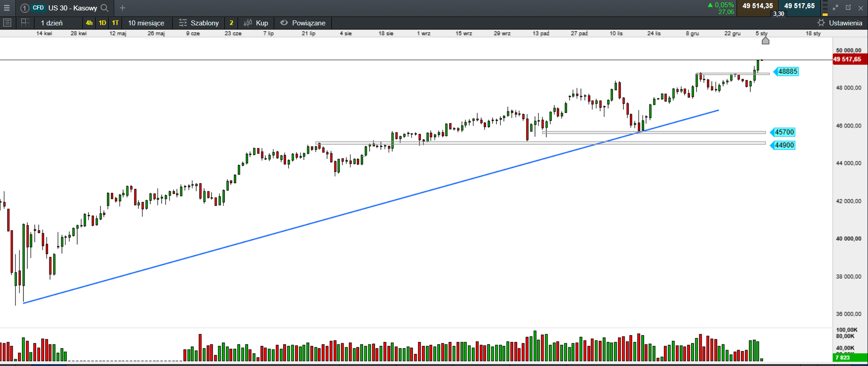Detach the chart into a new window
The height and width of the screenshot is (366, 868).
point(848,8)
